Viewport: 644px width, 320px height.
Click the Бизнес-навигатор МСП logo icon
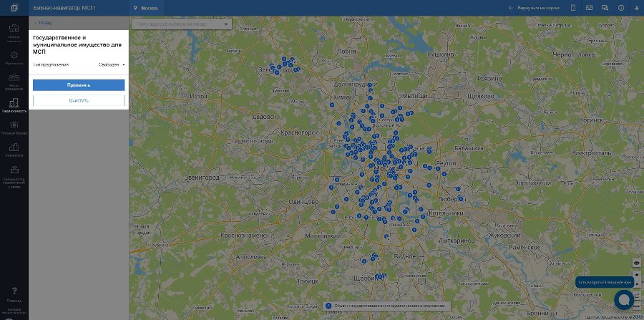point(14,8)
